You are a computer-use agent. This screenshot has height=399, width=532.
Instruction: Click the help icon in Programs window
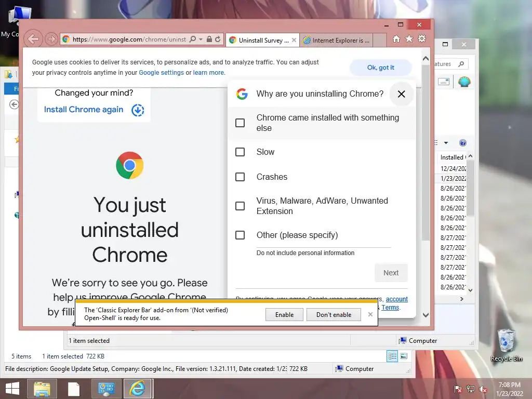coord(462,143)
